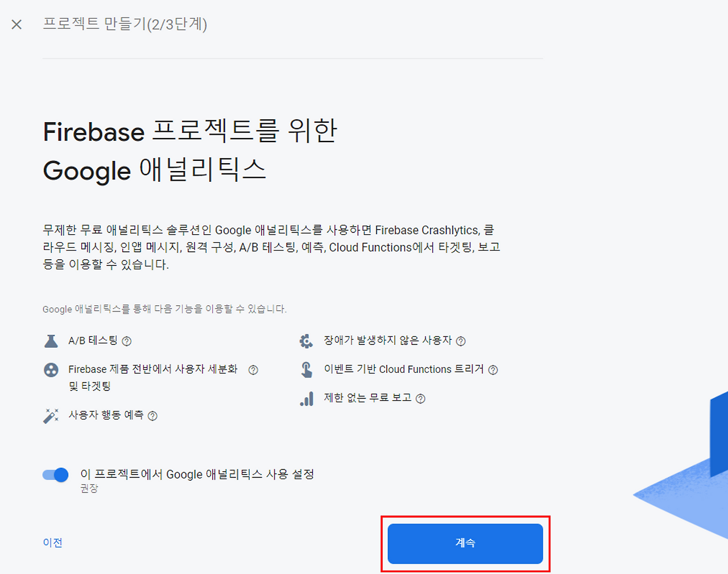
Task: Open help for 사용자 행동 예측
Action: [152, 416]
